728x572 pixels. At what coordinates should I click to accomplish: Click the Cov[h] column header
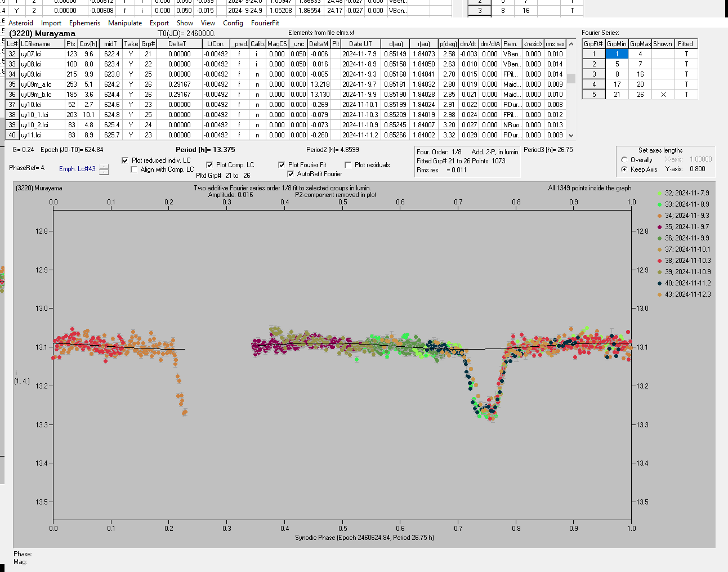coord(88,44)
